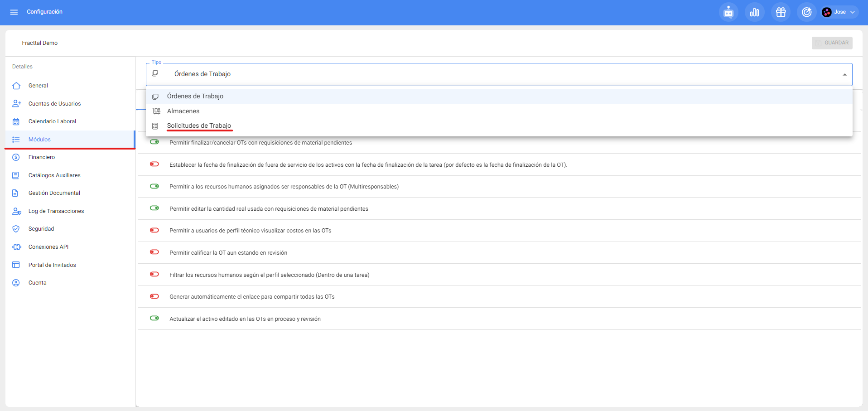The image size is (868, 411).
Task: Open the hamburger navigation menu
Action: click(14, 12)
